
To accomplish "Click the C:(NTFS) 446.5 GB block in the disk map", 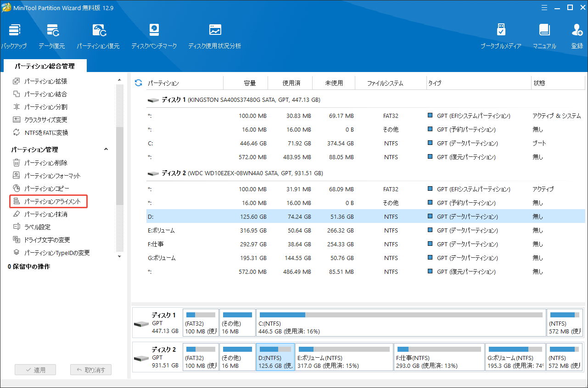I will [x=401, y=323].
